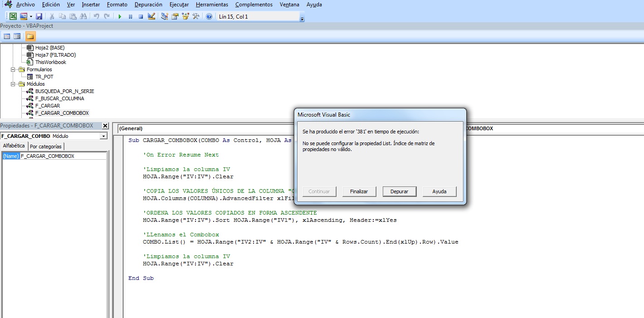Open the Insertar menu
The height and width of the screenshot is (318, 644).
click(x=92, y=5)
